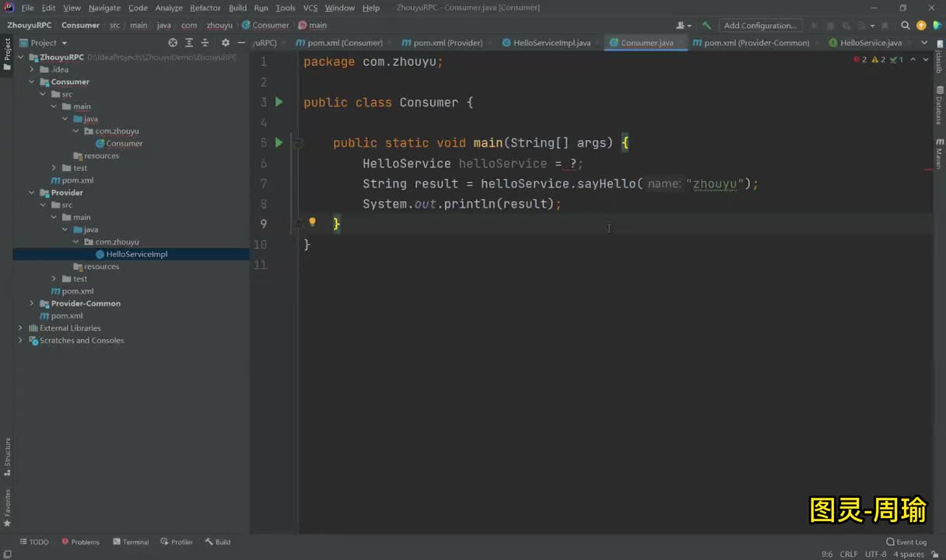946x560 pixels.
Task: Open the Refactor menu
Action: click(205, 8)
